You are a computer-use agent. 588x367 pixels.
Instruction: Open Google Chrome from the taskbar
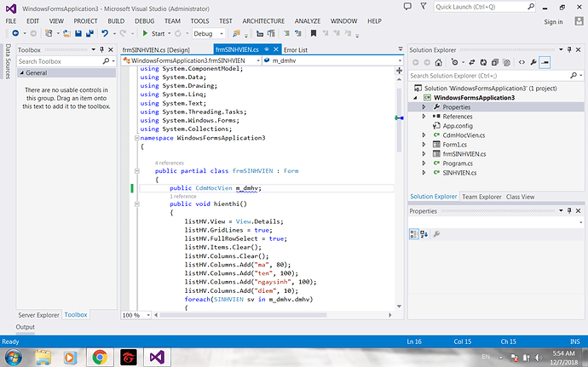[99, 357]
